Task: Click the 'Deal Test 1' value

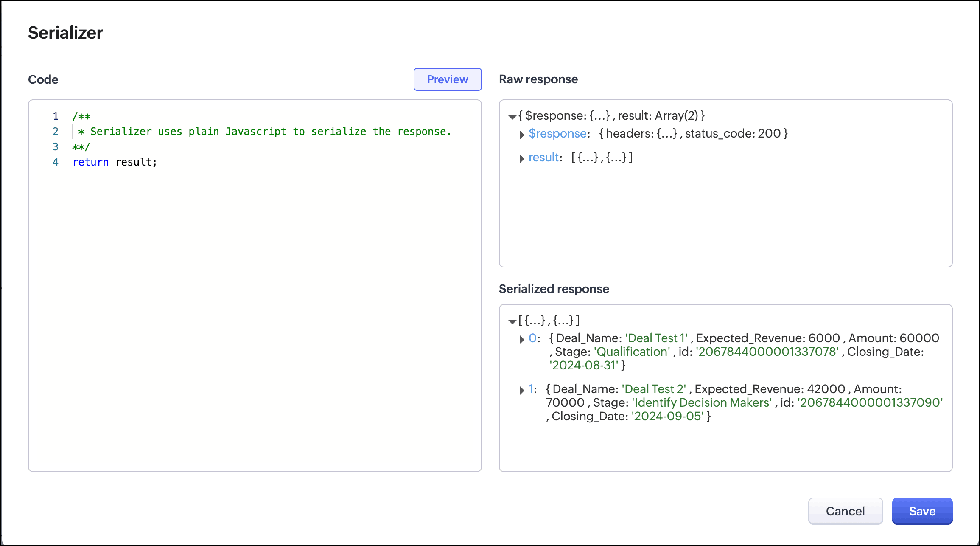Action: pyautogui.click(x=656, y=338)
